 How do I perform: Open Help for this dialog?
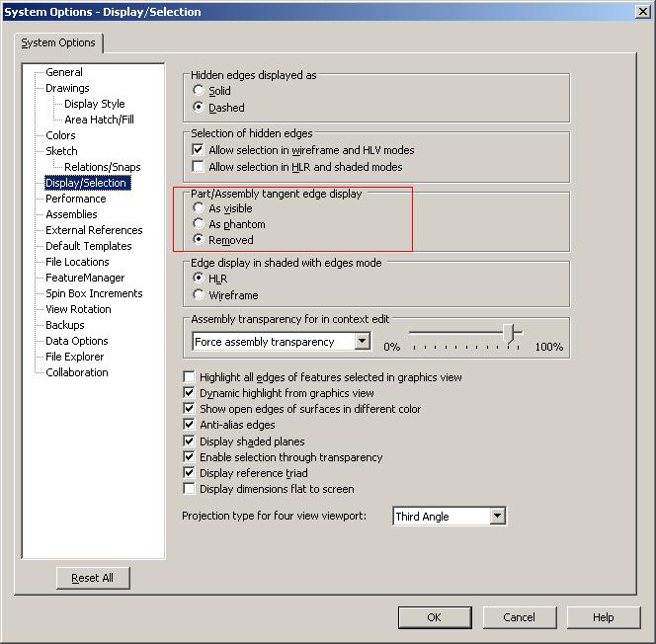tap(604, 617)
